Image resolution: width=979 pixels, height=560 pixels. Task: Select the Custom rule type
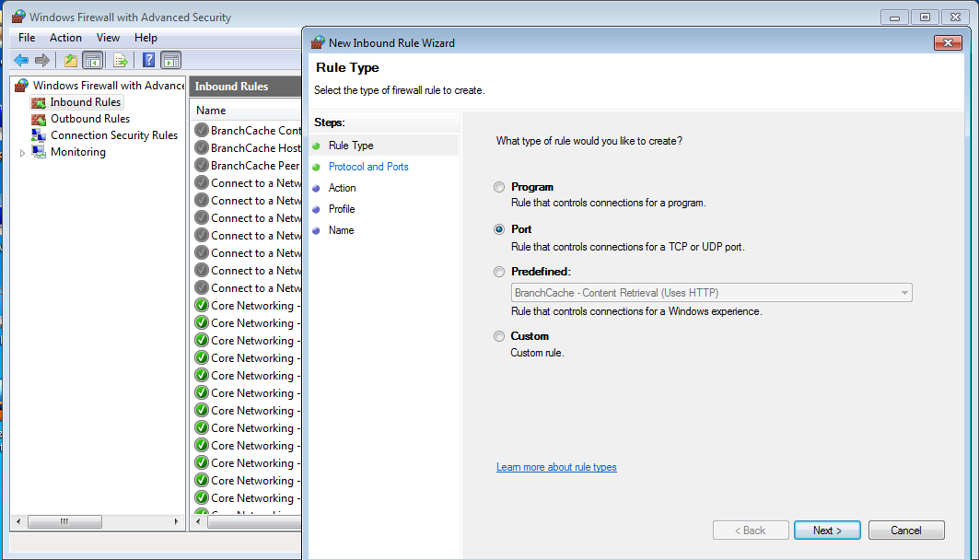click(x=499, y=336)
